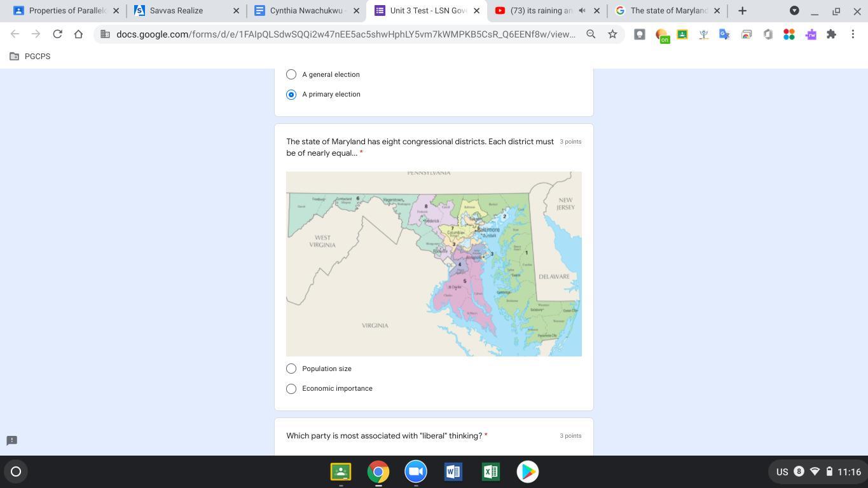Image resolution: width=868 pixels, height=488 pixels.
Task: Click the address bar URL field
Action: point(346,34)
